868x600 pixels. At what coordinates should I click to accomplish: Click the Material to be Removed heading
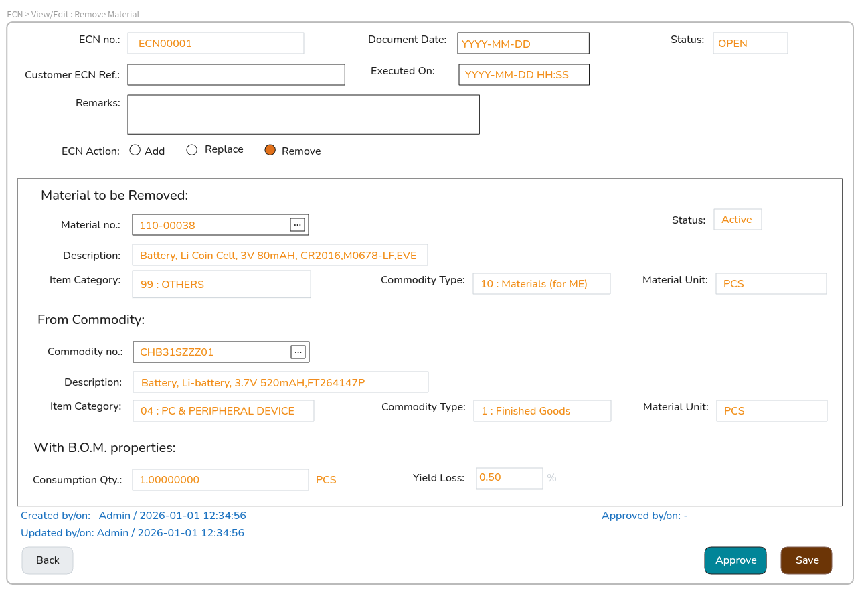(x=114, y=196)
